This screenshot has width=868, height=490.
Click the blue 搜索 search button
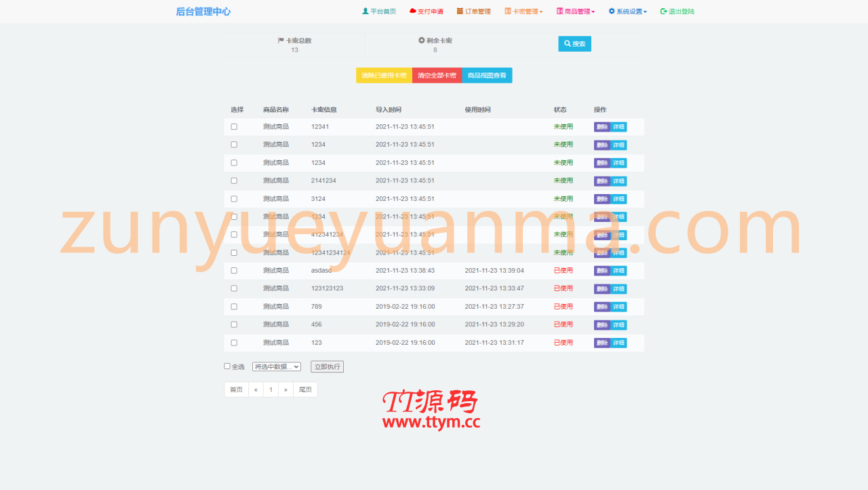[x=574, y=43]
